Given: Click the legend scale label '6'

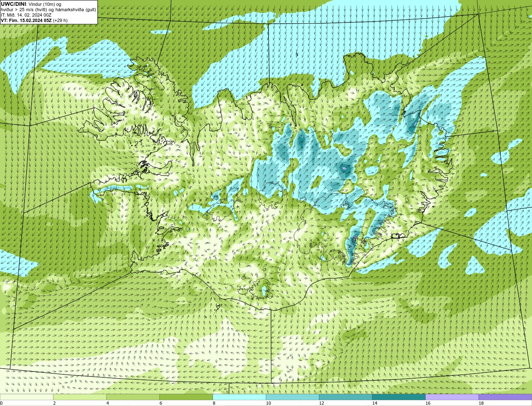Looking at the screenshot, I should [161, 403].
